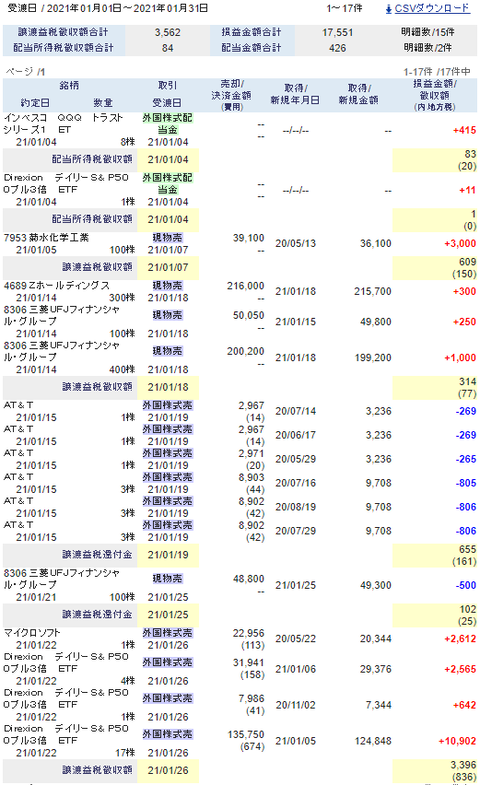Click the マイクロソフト stock name

[x=32, y=633]
